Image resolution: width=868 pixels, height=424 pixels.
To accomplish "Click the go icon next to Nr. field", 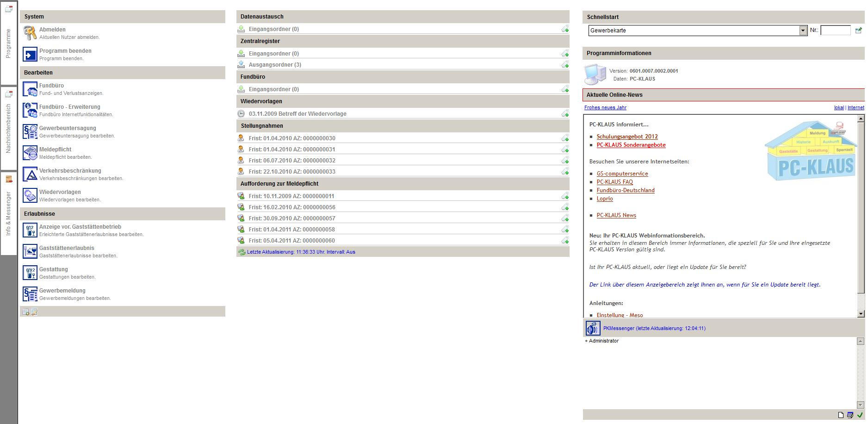I will point(859,31).
